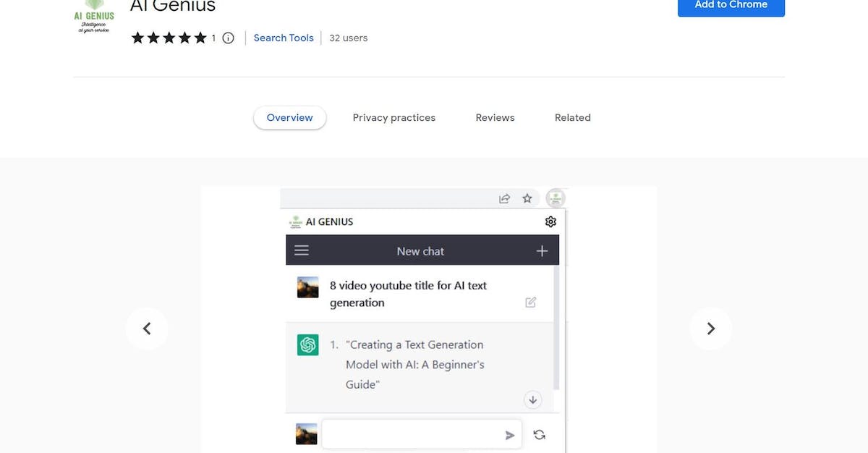Viewport: 868px width, 453px height.
Task: Send message with paper plane icon
Action: point(510,435)
